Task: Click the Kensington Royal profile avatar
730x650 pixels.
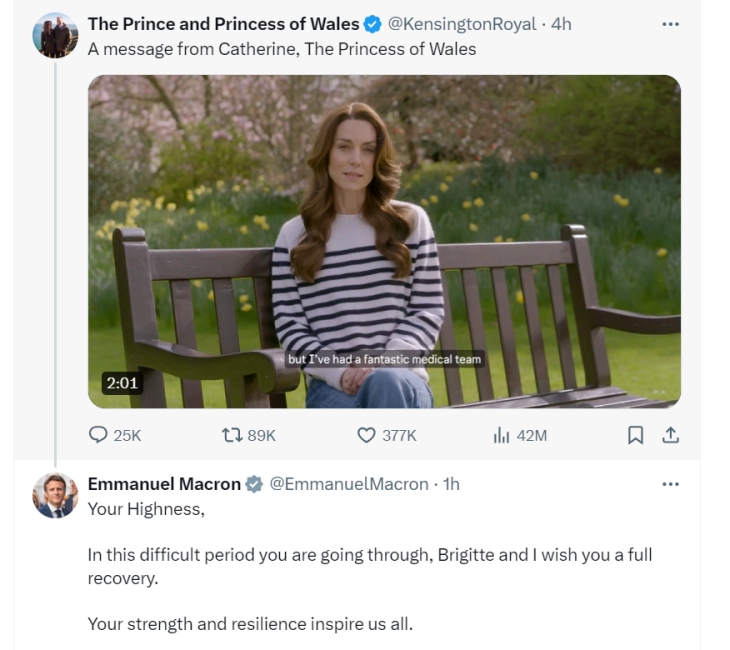Action: pyautogui.click(x=55, y=36)
